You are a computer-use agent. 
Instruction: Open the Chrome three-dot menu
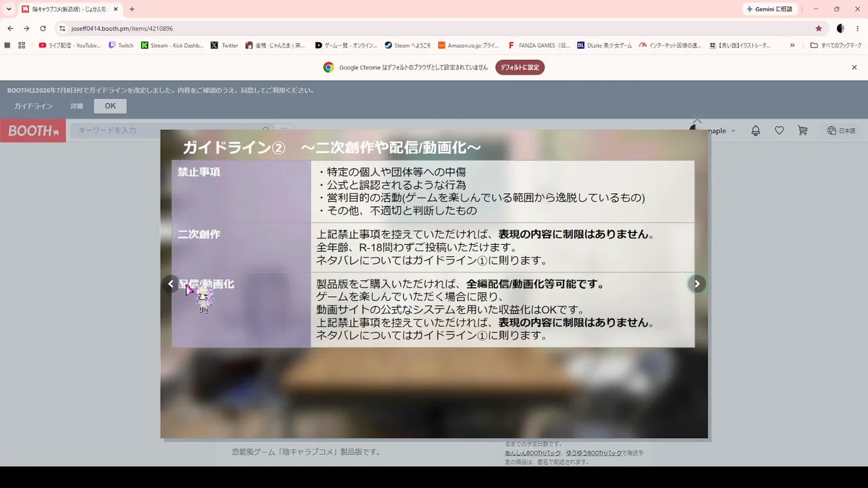click(x=857, y=28)
